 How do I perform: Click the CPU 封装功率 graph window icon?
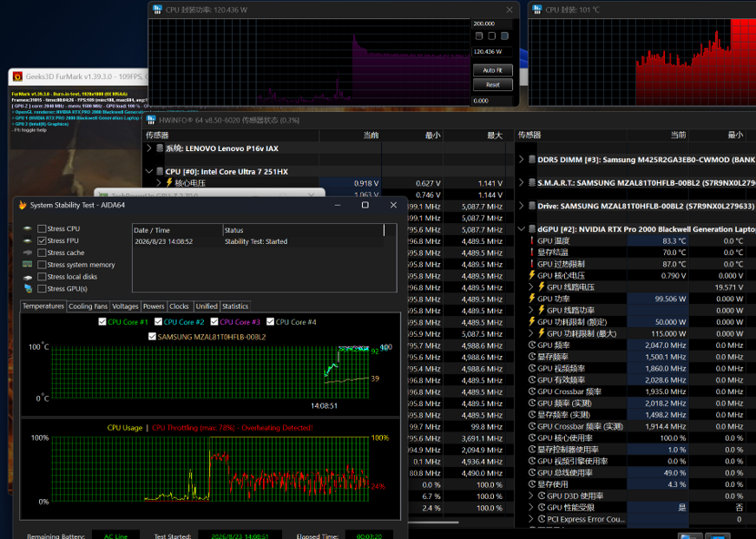[157, 9]
